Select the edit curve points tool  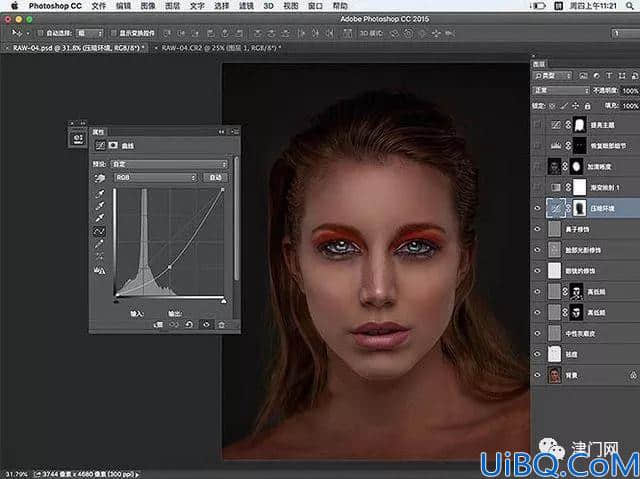click(100, 231)
